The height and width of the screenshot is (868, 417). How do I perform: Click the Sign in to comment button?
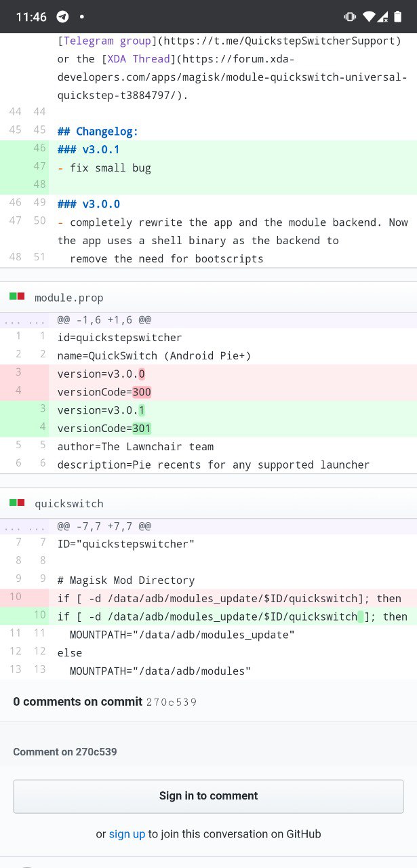coord(208,796)
